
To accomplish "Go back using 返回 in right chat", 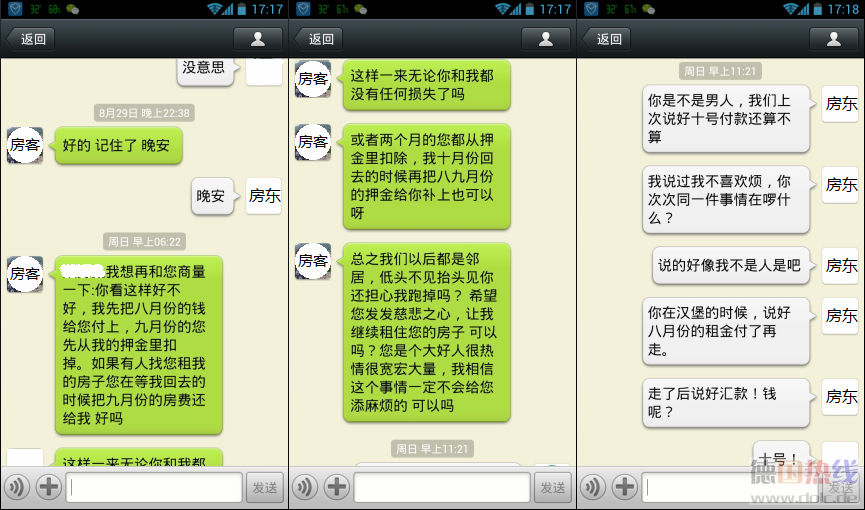I will tap(607, 39).
